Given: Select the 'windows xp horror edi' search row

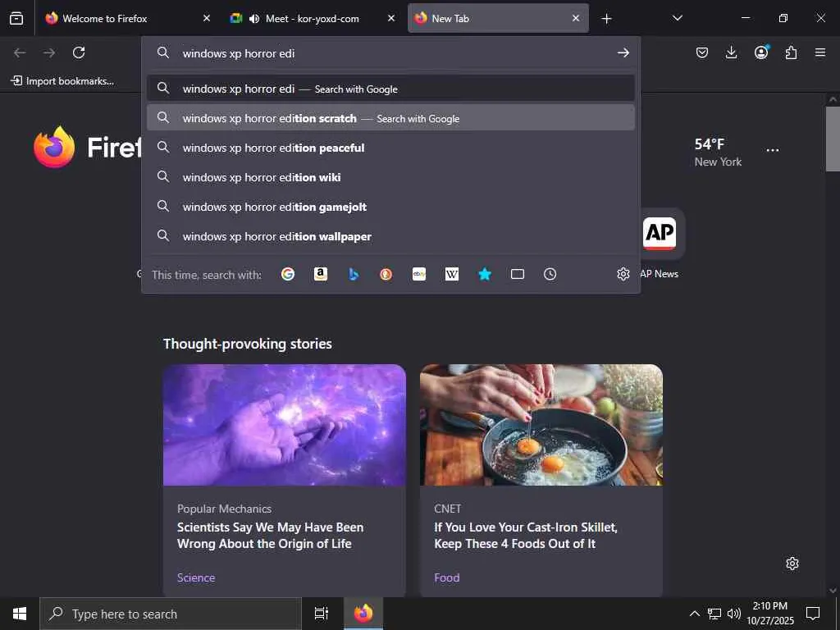Looking at the screenshot, I should coord(390,89).
